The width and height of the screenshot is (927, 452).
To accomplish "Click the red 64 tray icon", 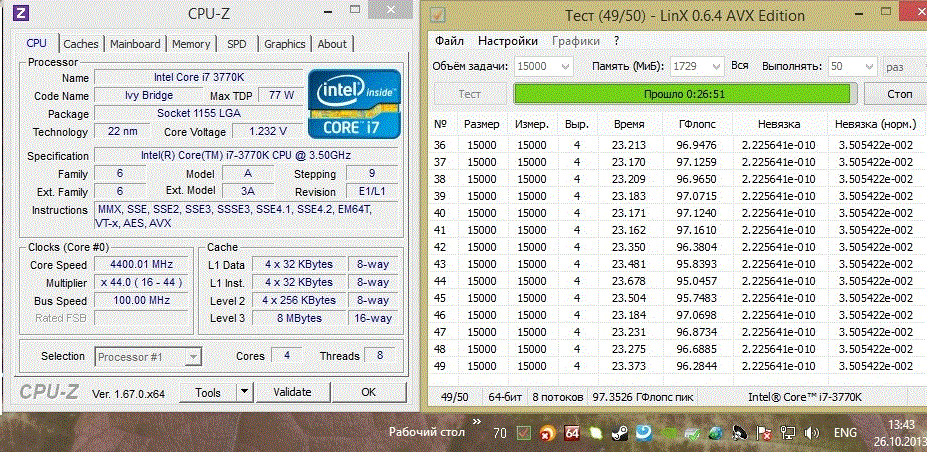I will [572, 433].
